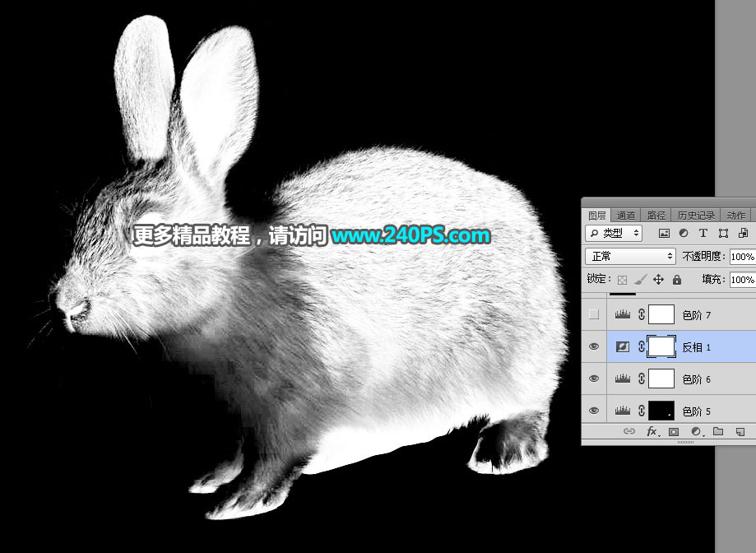756x553 pixels.
Task: Switch to the 通道 (Channels) tab
Action: coord(625,216)
